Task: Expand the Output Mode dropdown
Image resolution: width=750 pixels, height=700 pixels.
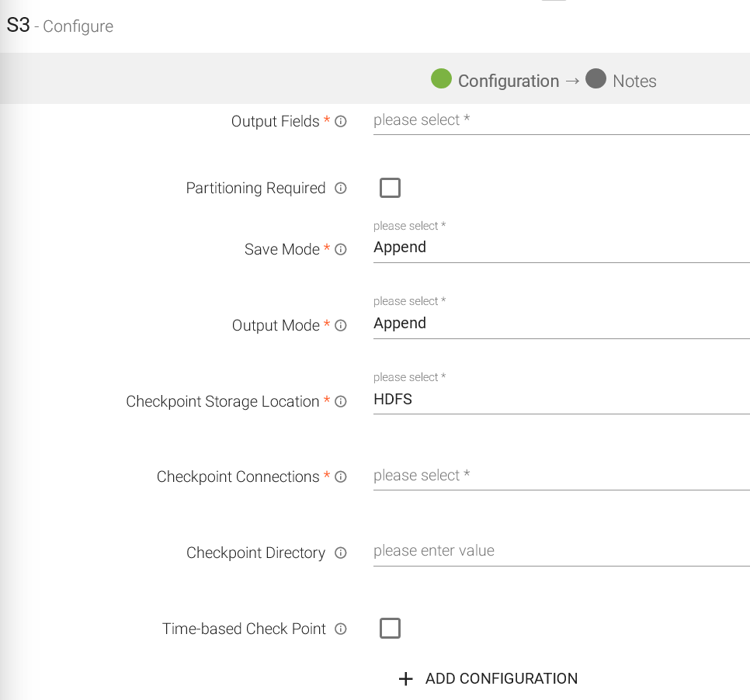Action: [561, 324]
